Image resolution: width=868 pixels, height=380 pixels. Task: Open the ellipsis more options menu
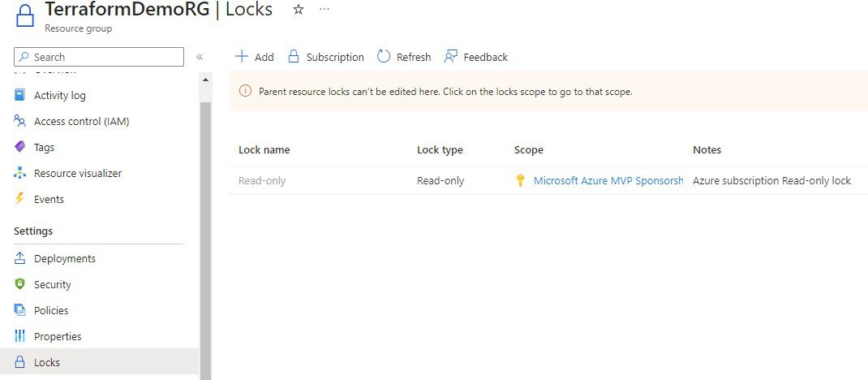[324, 10]
